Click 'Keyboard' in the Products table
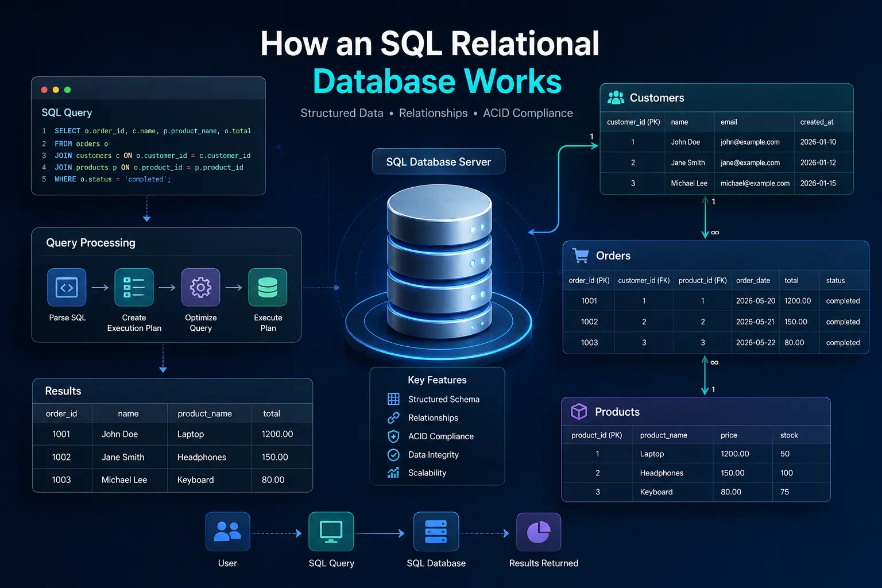 click(656, 492)
